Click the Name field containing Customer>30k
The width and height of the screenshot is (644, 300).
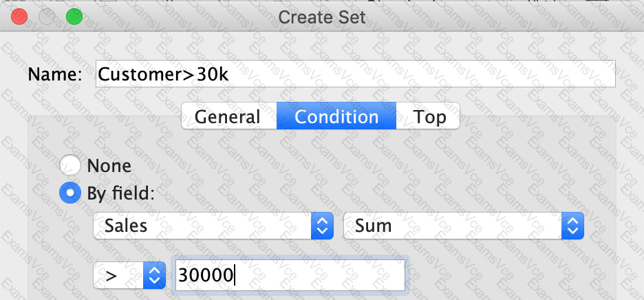355,74
